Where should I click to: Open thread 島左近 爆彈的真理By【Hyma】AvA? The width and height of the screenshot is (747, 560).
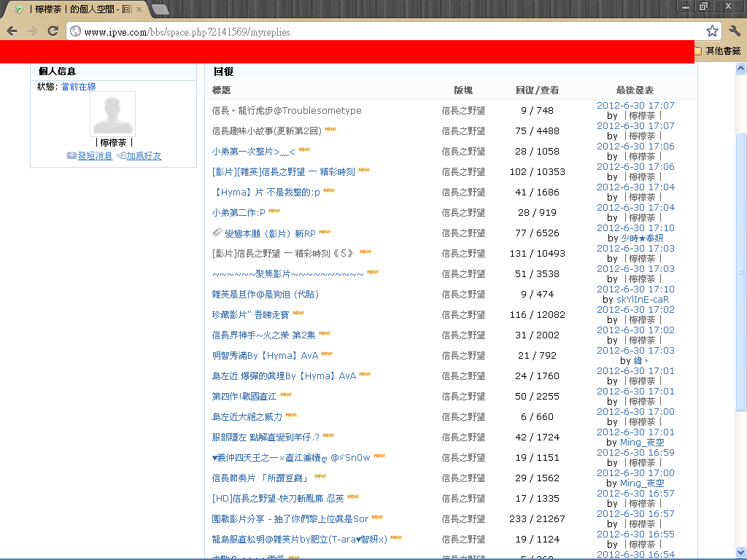click(x=284, y=376)
